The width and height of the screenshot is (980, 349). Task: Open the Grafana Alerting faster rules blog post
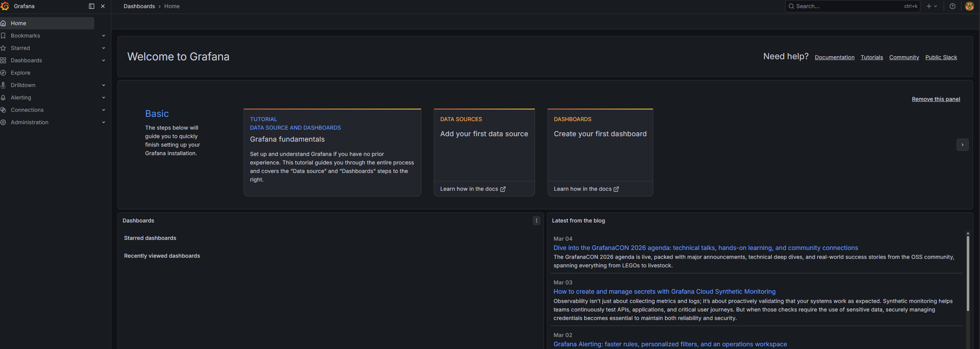tap(670, 344)
